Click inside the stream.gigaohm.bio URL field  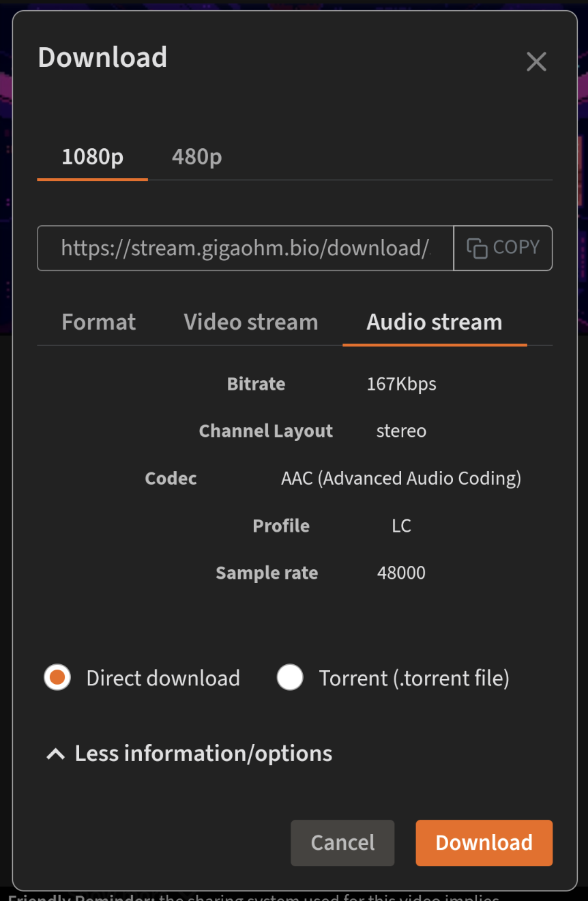click(246, 248)
